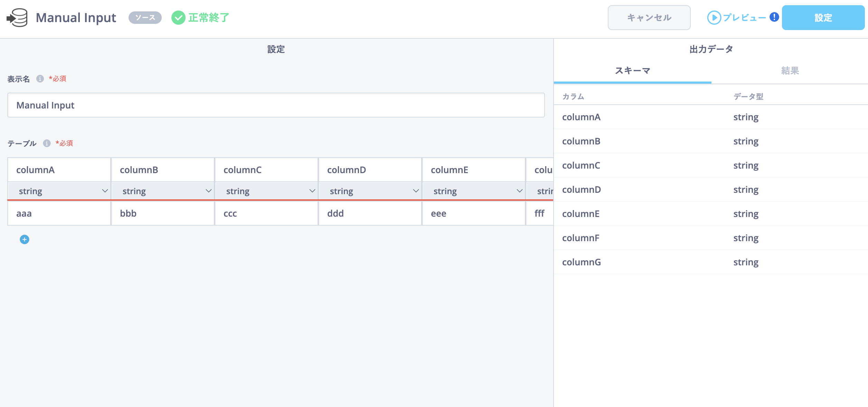Edit the columnE header cell
The height and width of the screenshot is (407, 868).
coord(474,170)
